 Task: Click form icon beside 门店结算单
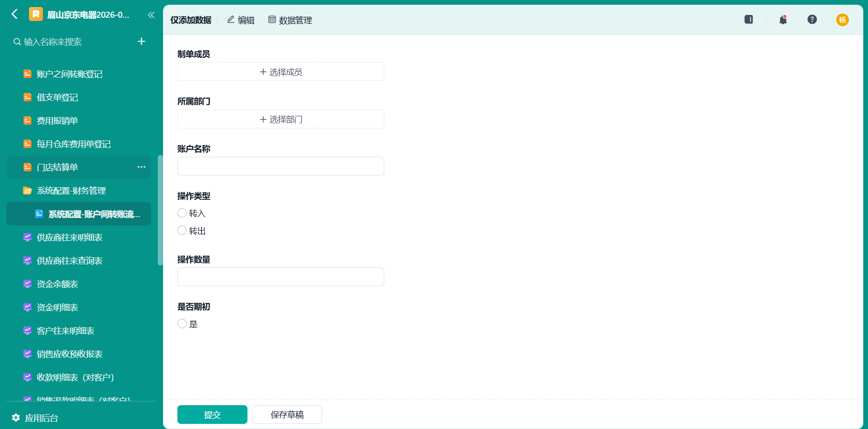tap(28, 167)
